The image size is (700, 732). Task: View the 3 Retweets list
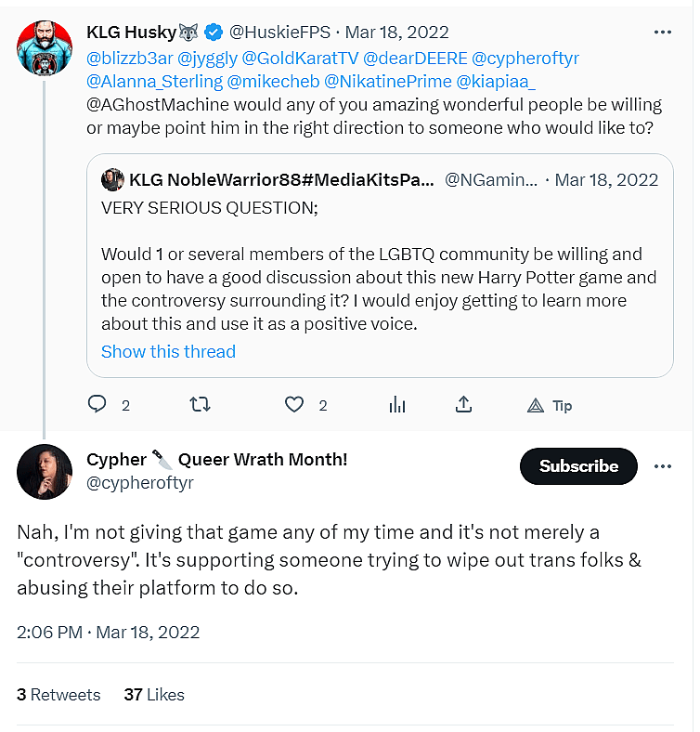pyautogui.click(x=58, y=694)
